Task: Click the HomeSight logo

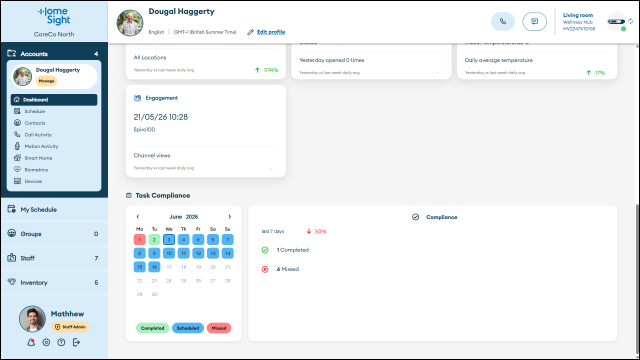Action: (54, 16)
